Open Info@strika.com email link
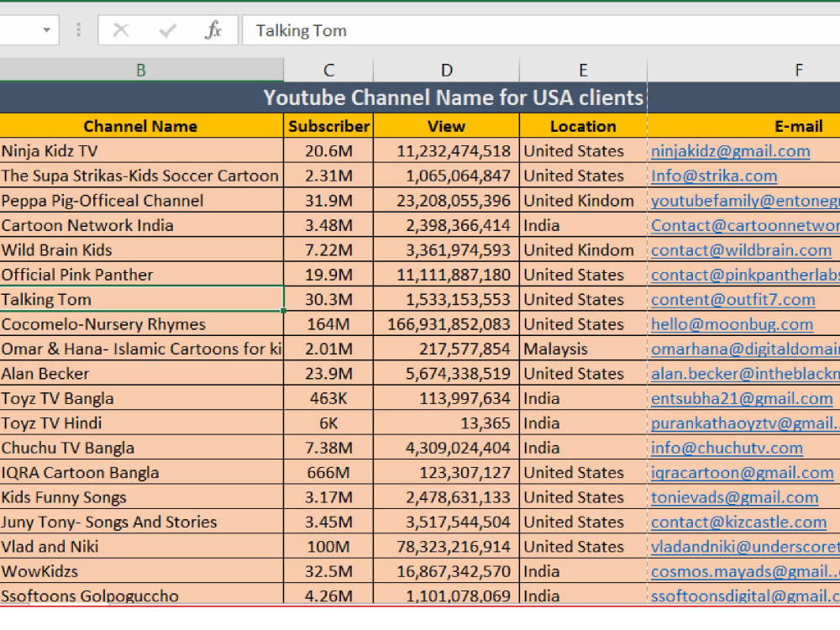This screenshot has width=840, height=630. (714, 176)
